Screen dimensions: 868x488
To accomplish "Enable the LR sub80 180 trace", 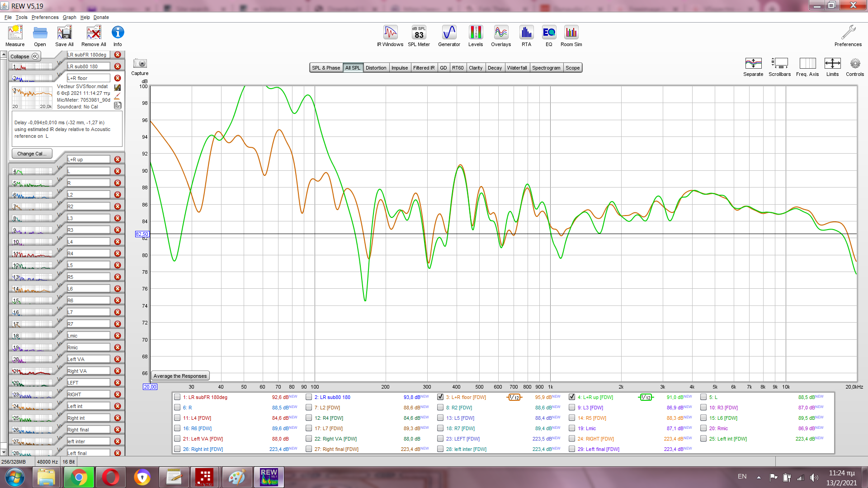I will (x=309, y=397).
